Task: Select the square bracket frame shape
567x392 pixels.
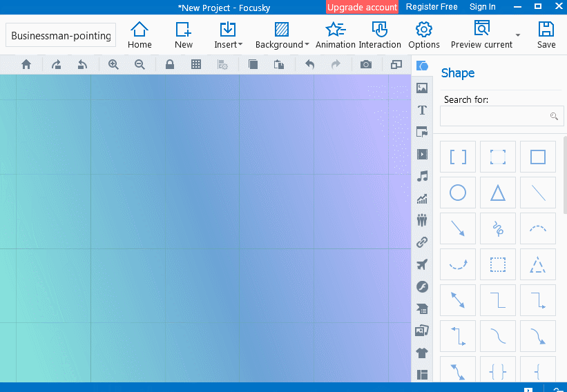Action: (x=458, y=157)
